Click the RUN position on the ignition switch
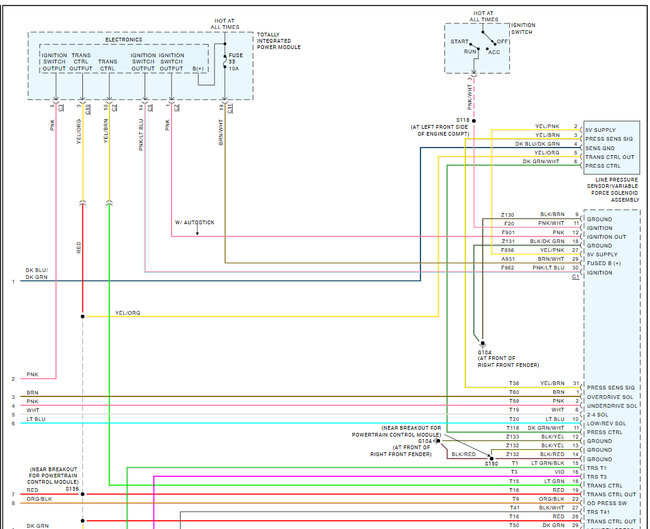The width and height of the screenshot is (650, 529). [x=470, y=52]
